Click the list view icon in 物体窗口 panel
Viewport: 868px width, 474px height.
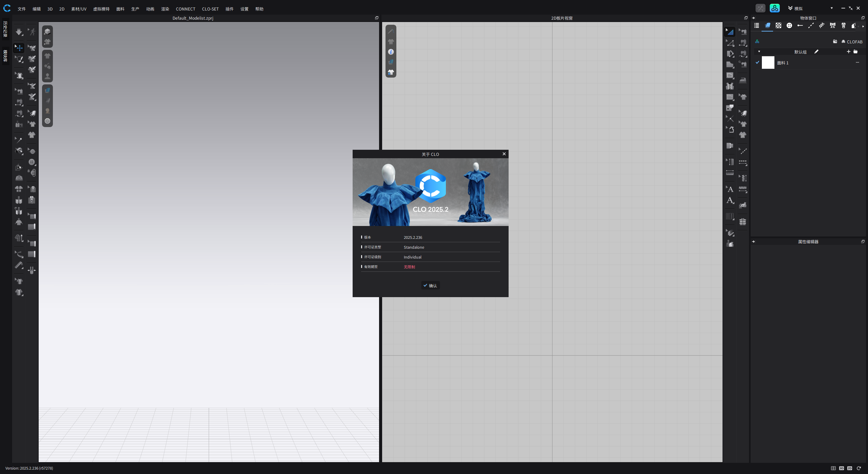tap(757, 25)
